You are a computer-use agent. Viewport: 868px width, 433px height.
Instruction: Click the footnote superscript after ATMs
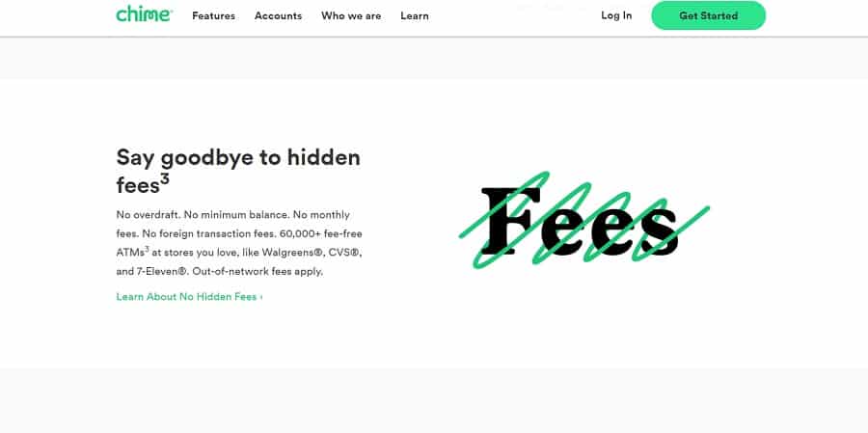[148, 249]
